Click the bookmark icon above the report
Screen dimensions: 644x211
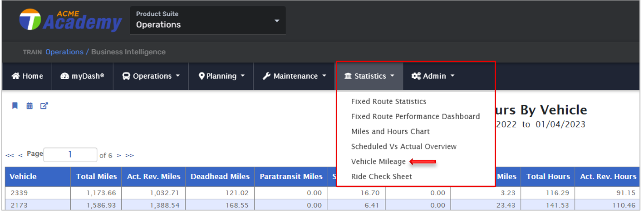(x=15, y=106)
